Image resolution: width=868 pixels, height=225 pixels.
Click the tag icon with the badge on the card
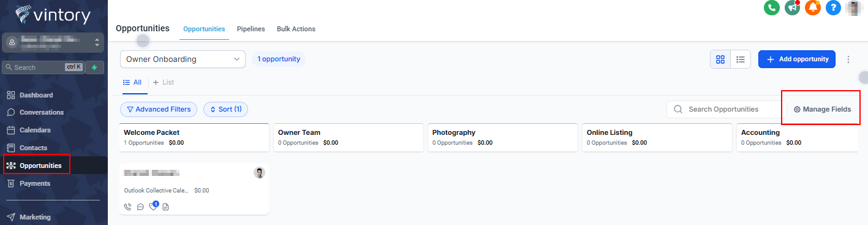tap(154, 206)
